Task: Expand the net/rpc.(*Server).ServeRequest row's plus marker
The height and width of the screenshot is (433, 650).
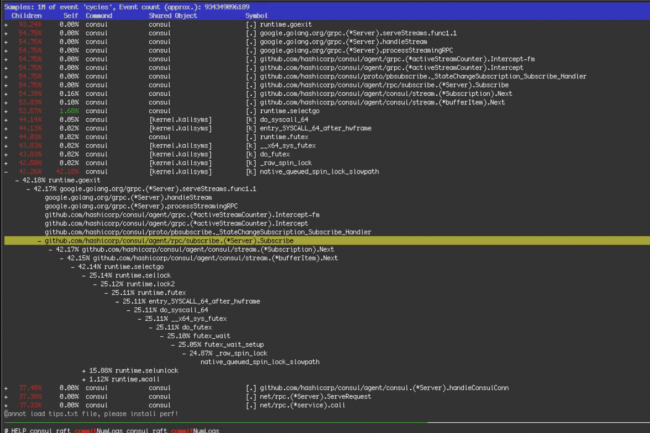Action: click(x=6, y=397)
